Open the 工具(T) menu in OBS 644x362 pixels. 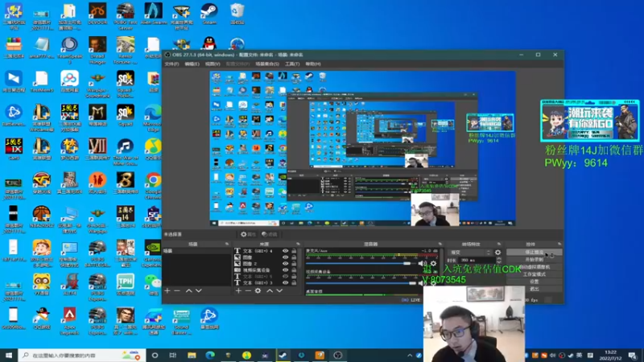click(292, 64)
